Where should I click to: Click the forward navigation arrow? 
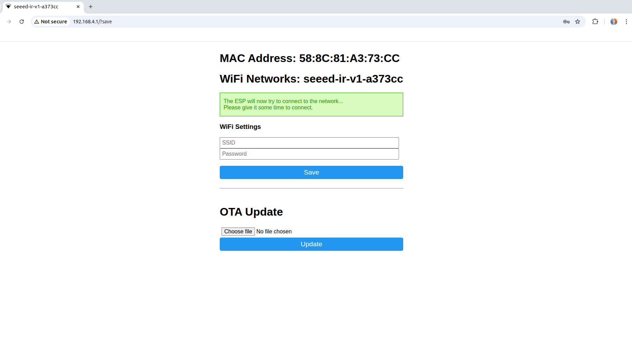[9, 22]
